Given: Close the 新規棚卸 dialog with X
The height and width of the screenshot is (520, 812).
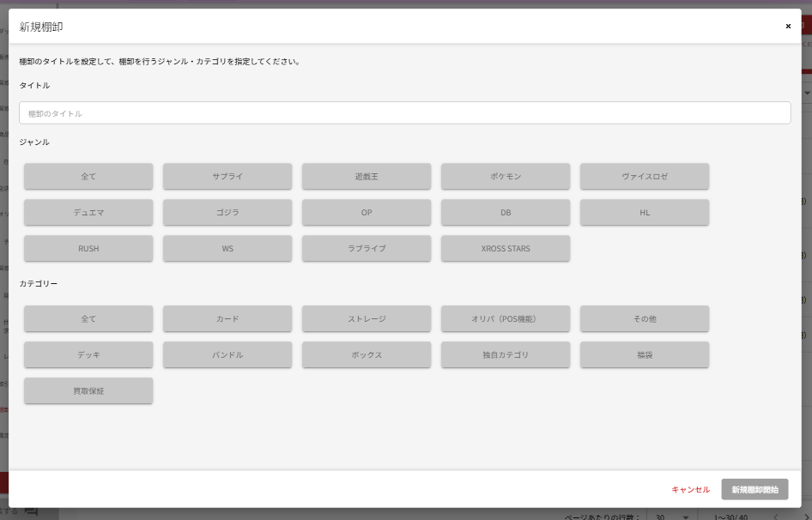Looking at the screenshot, I should 788,27.
